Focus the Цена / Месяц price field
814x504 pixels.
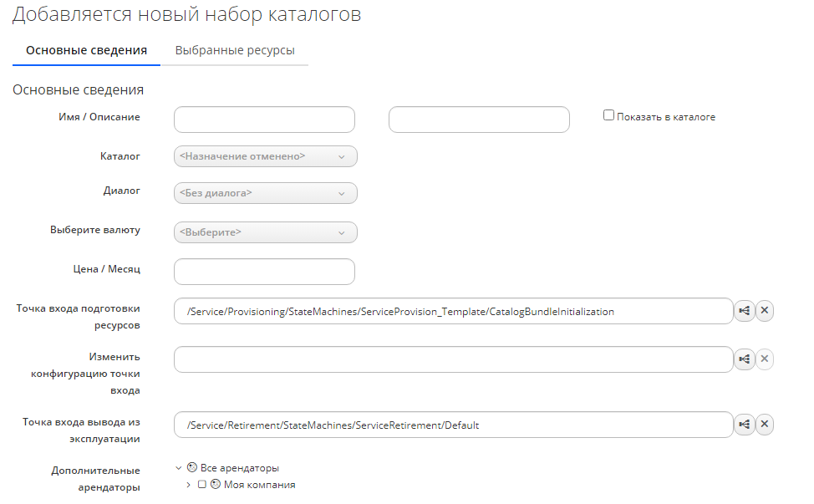pyautogui.click(x=264, y=272)
